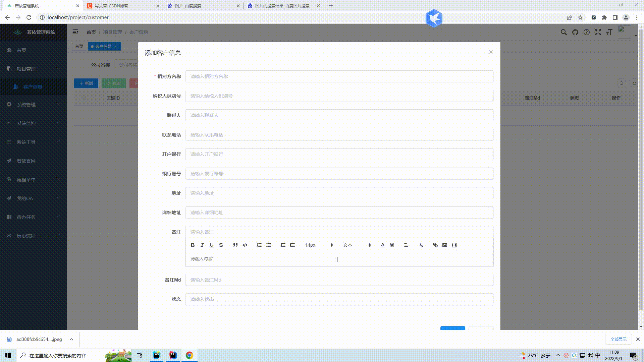Select the 客户信息 sidebar menu item
This screenshot has width=644, height=362.
pos(33,86)
